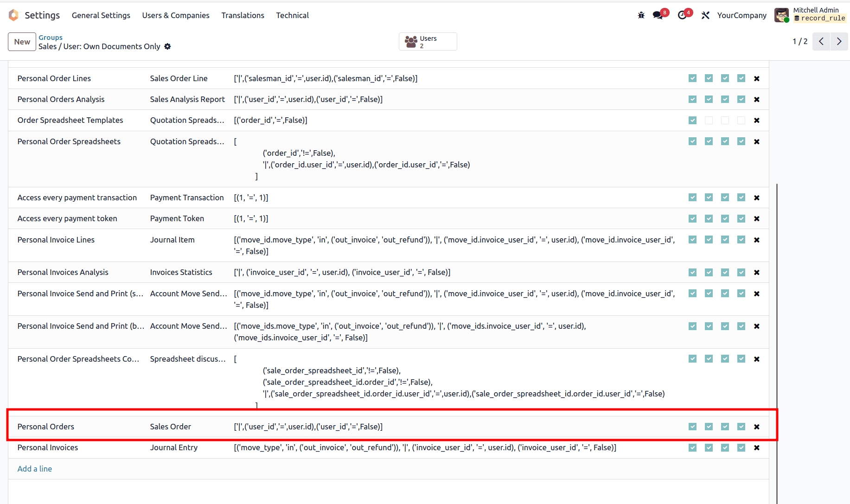Screen dimensions: 850x504
Task: Delete Access every payment transaction rule
Action: coord(757,198)
